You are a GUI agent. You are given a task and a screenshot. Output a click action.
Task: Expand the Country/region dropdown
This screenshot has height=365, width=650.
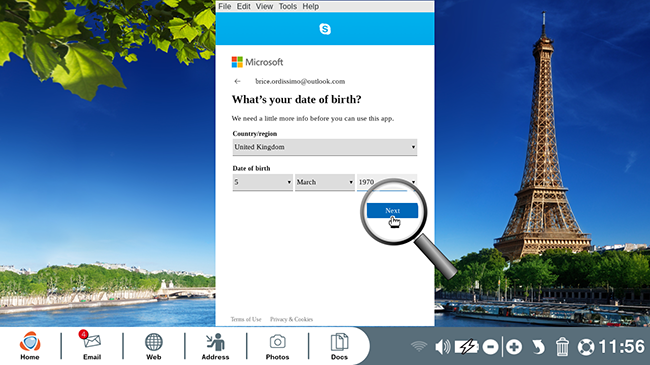coord(325,147)
